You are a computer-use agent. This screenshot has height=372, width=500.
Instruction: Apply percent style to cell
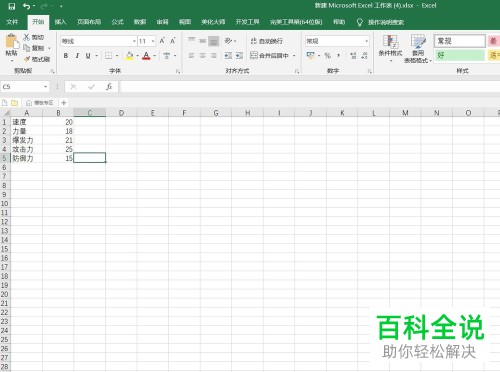tap(328, 56)
